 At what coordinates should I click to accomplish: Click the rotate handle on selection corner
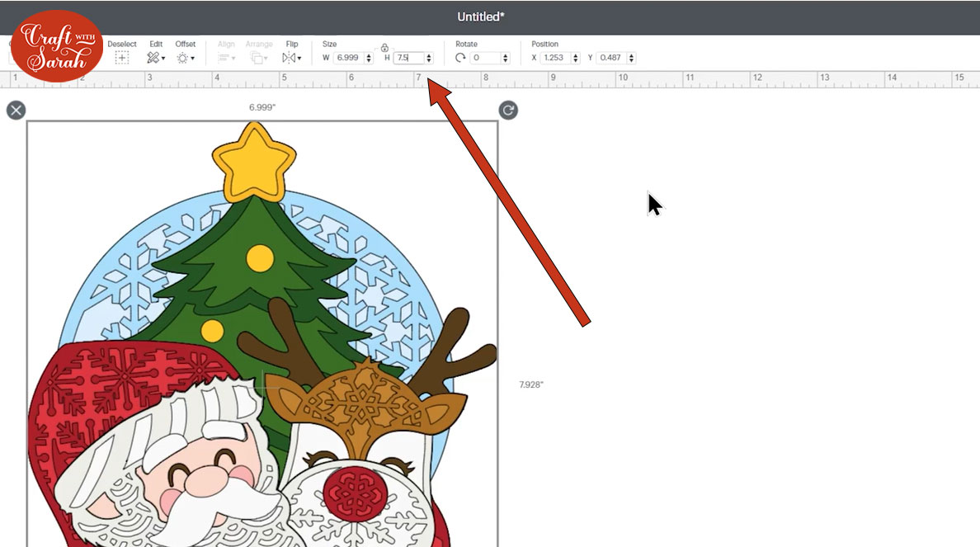click(x=508, y=111)
